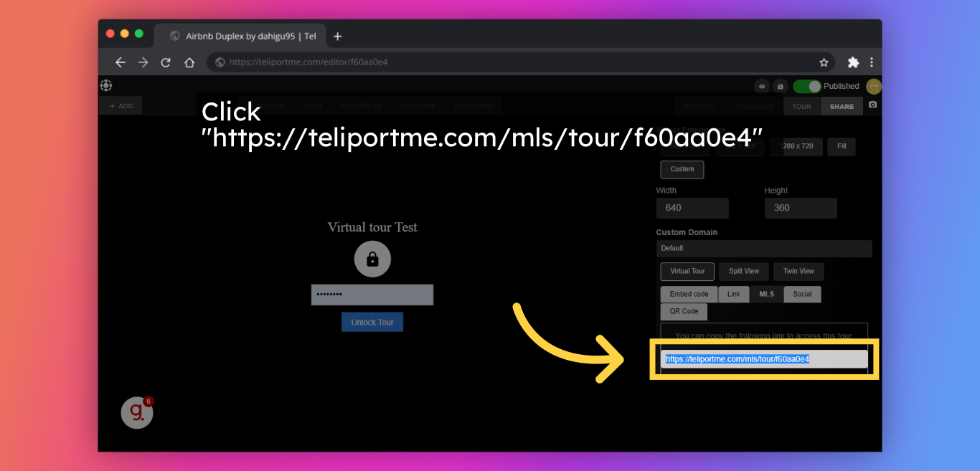Go to browser home page
Screen dimensions: 980x471
(x=189, y=62)
